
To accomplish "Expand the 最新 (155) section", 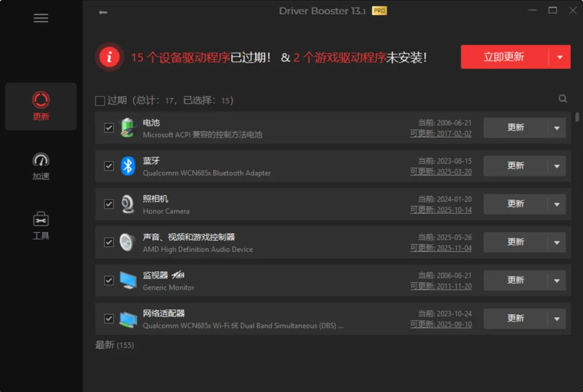I will [x=114, y=345].
